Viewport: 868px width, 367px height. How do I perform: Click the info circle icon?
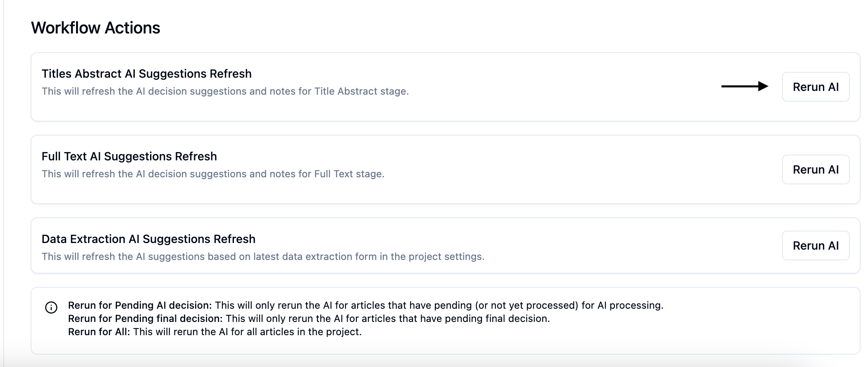pyautogui.click(x=51, y=307)
